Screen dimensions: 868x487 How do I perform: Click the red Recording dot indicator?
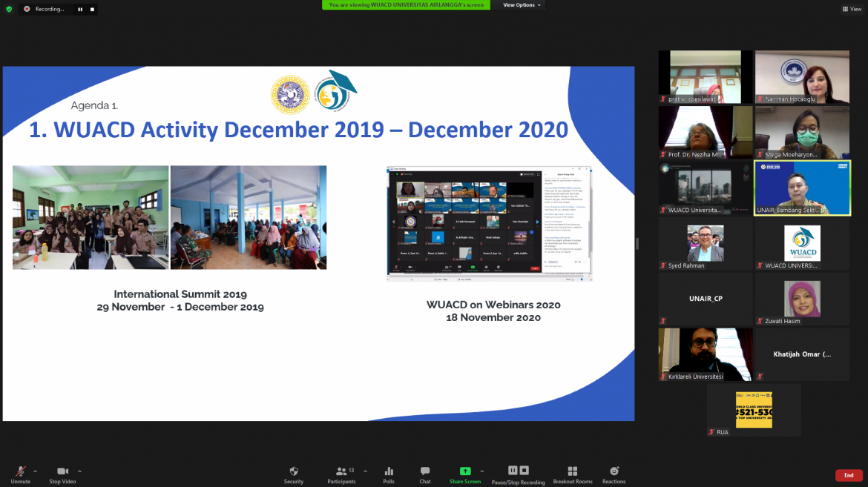tap(27, 9)
